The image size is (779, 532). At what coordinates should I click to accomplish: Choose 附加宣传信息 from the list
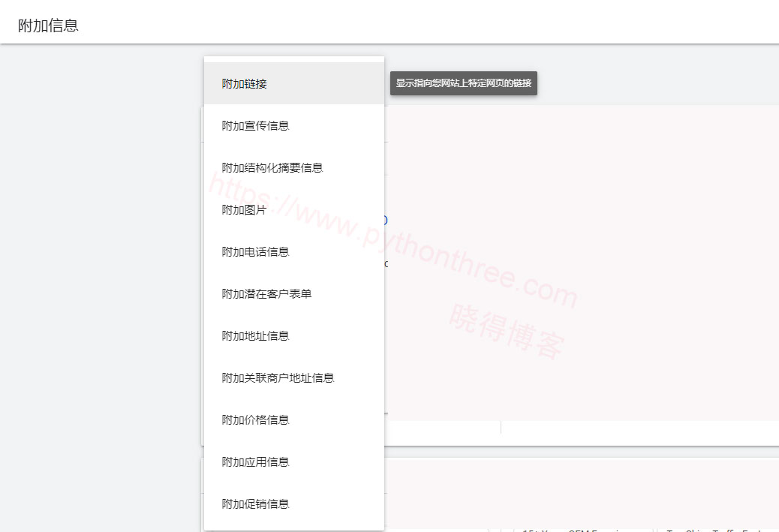293,125
